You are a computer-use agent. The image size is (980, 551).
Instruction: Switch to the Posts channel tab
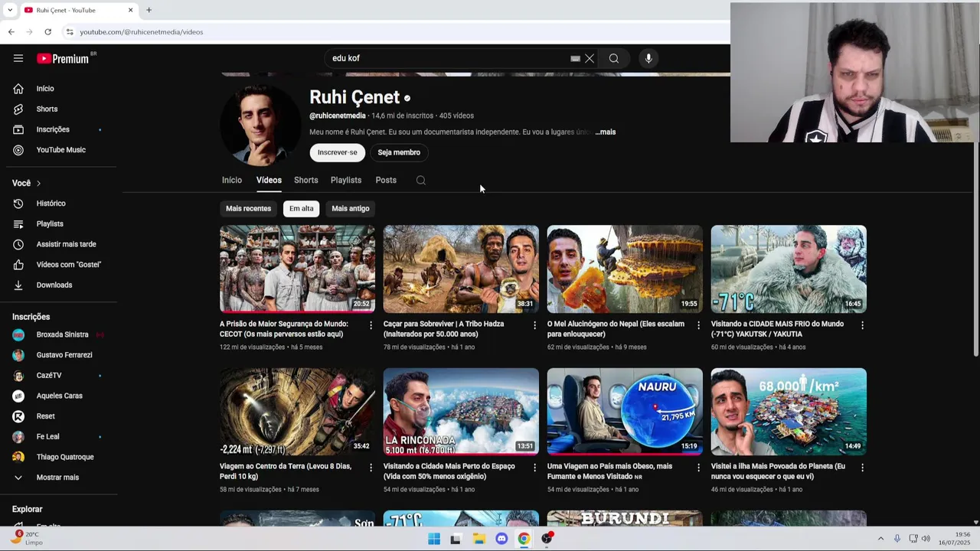[386, 181]
